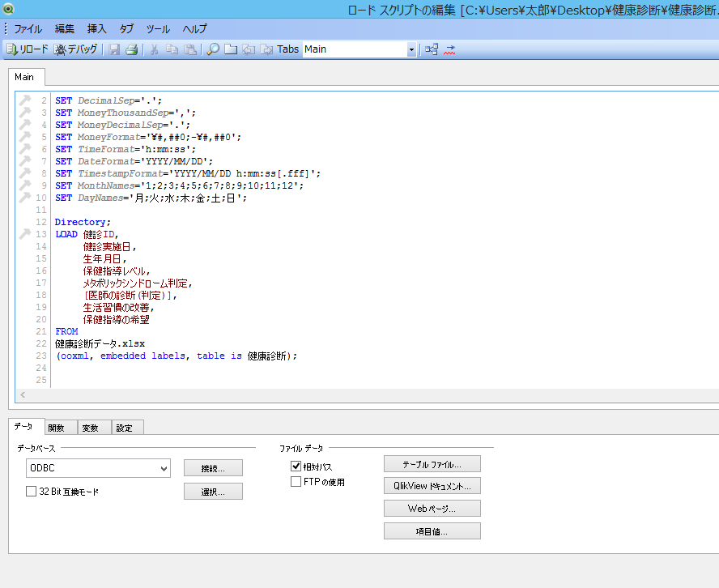The image size is (719, 588).
Task: Click the field [医師の診断(判定)] on line 18
Action: point(128,296)
